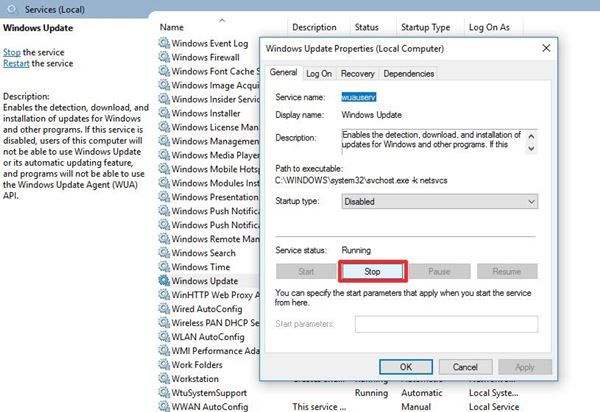600x412 pixels.
Task: Click the OK button
Action: pos(406,367)
